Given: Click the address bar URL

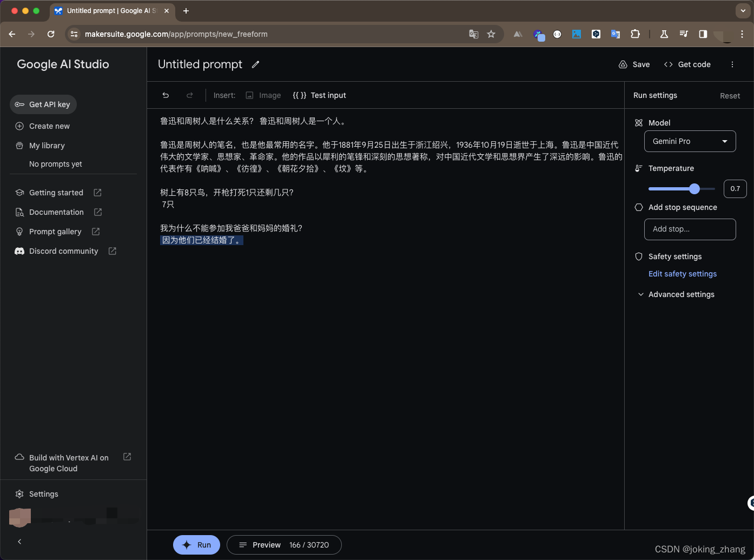Looking at the screenshot, I should [176, 34].
